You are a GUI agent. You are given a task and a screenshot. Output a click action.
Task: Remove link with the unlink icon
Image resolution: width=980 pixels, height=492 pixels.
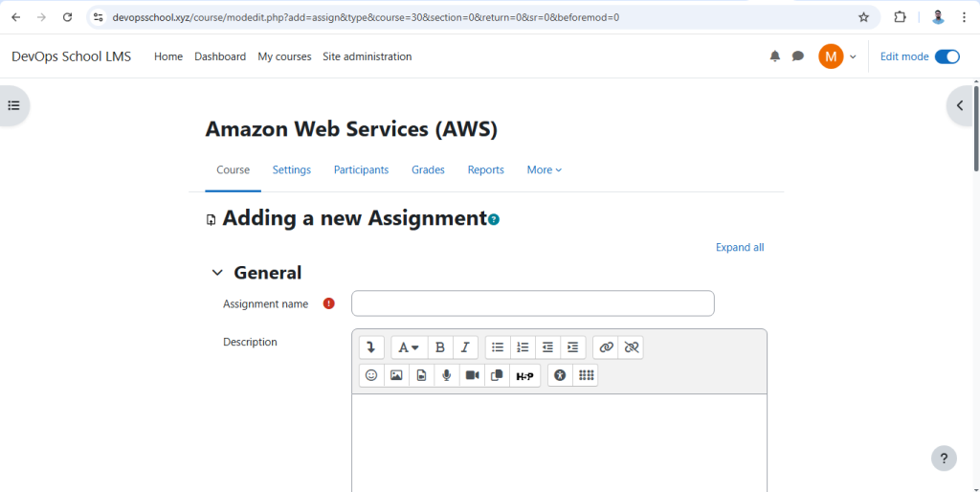pyautogui.click(x=631, y=347)
